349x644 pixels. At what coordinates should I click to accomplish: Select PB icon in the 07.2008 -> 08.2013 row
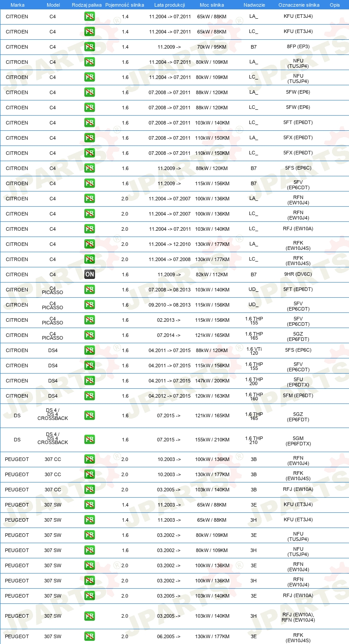pyautogui.click(x=89, y=290)
